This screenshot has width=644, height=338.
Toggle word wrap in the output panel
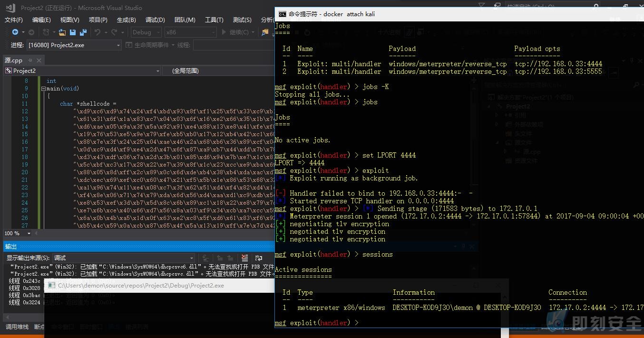(258, 258)
